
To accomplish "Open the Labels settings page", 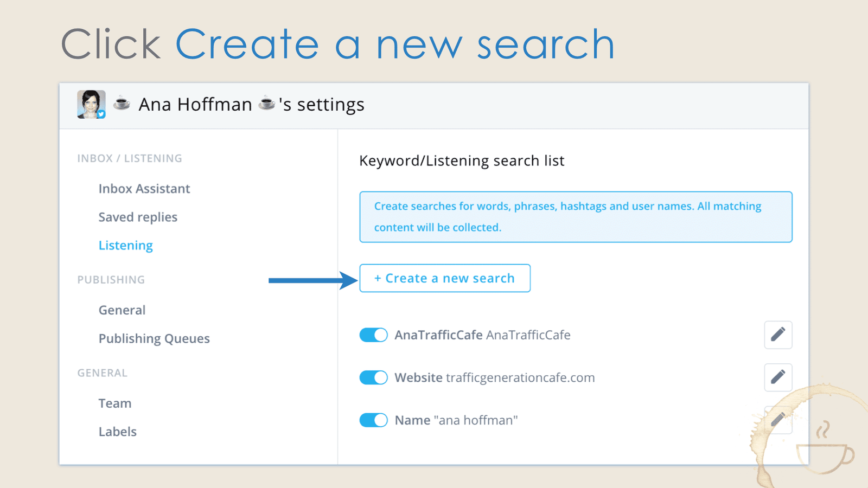I will (117, 431).
